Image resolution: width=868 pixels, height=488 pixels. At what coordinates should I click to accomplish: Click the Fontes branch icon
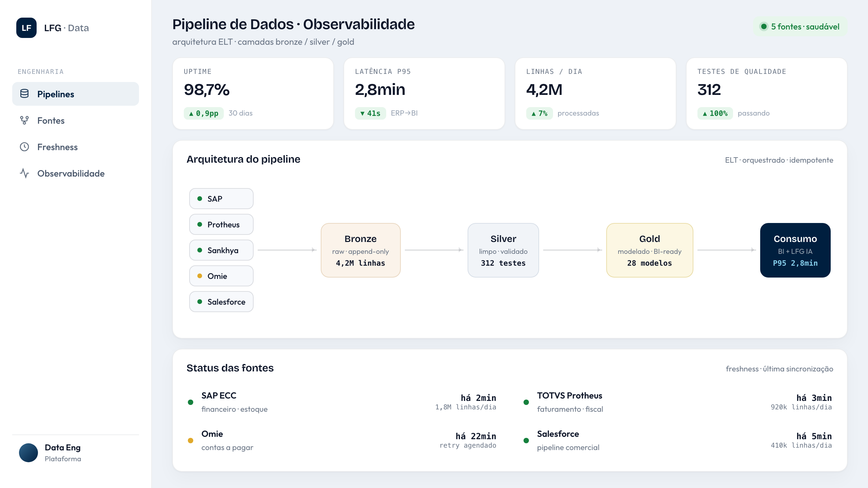(24, 120)
